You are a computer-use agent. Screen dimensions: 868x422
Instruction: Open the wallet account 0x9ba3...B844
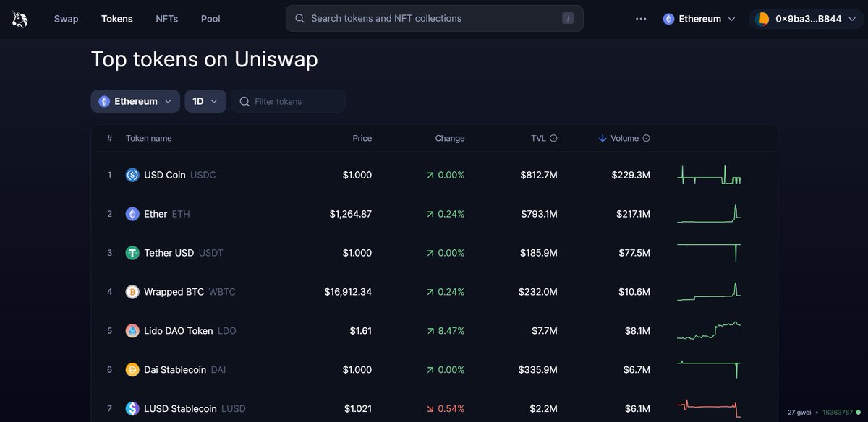(805, 19)
